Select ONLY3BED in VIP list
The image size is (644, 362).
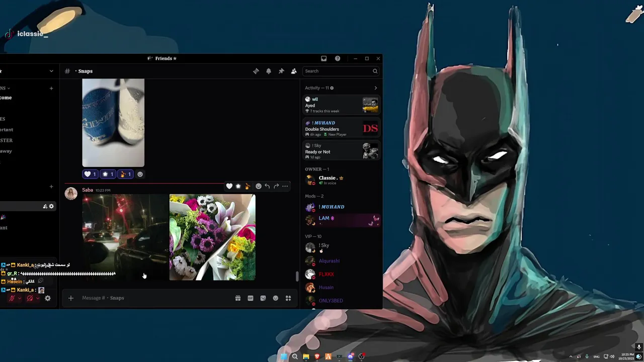pos(341,301)
